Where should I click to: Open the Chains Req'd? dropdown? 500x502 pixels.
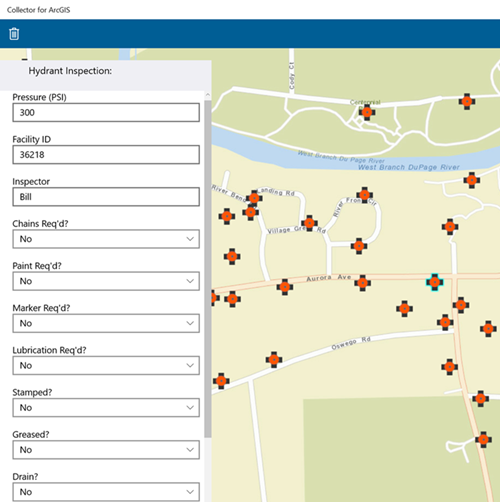point(106,239)
